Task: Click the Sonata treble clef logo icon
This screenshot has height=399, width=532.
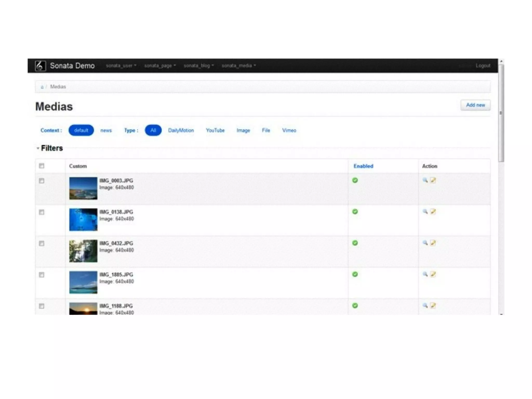Action: (x=40, y=66)
